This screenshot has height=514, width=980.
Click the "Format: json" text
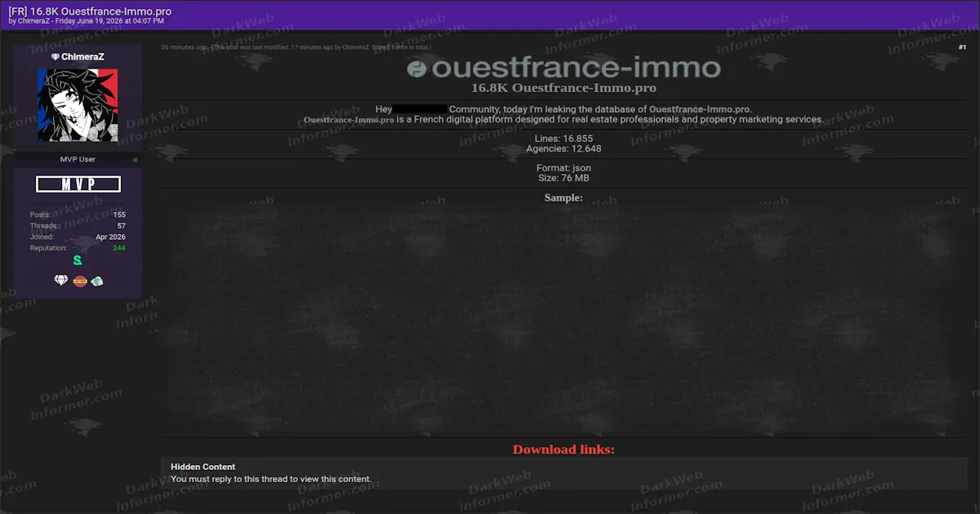563,168
